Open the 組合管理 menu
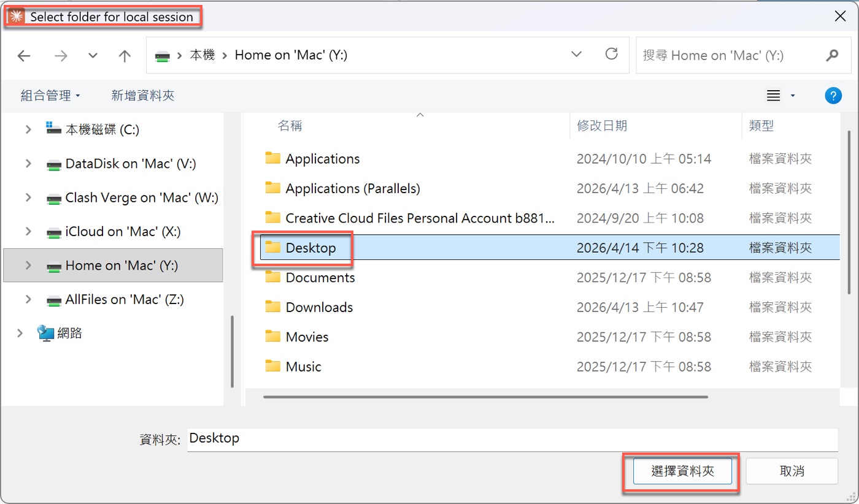The height and width of the screenshot is (504, 859). tap(50, 96)
